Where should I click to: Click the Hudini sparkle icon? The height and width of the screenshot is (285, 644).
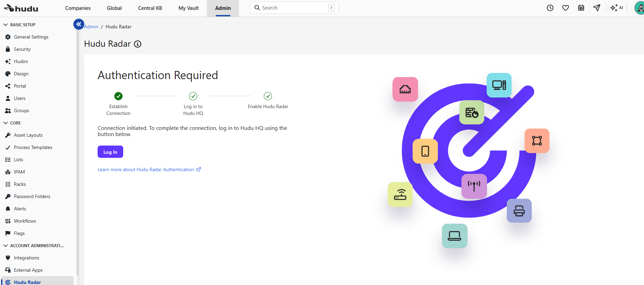point(8,61)
